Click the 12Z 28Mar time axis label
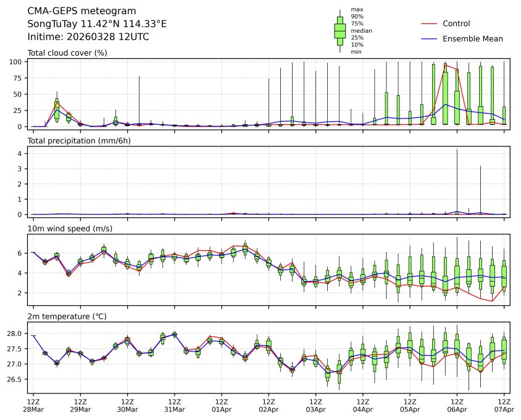This screenshot has height=420, width=521. pos(33,405)
